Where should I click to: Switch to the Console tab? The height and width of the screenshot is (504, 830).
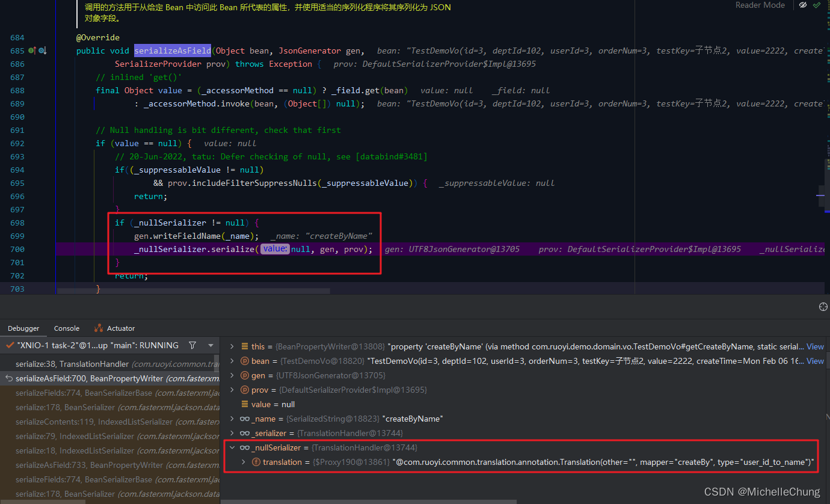[67, 328]
